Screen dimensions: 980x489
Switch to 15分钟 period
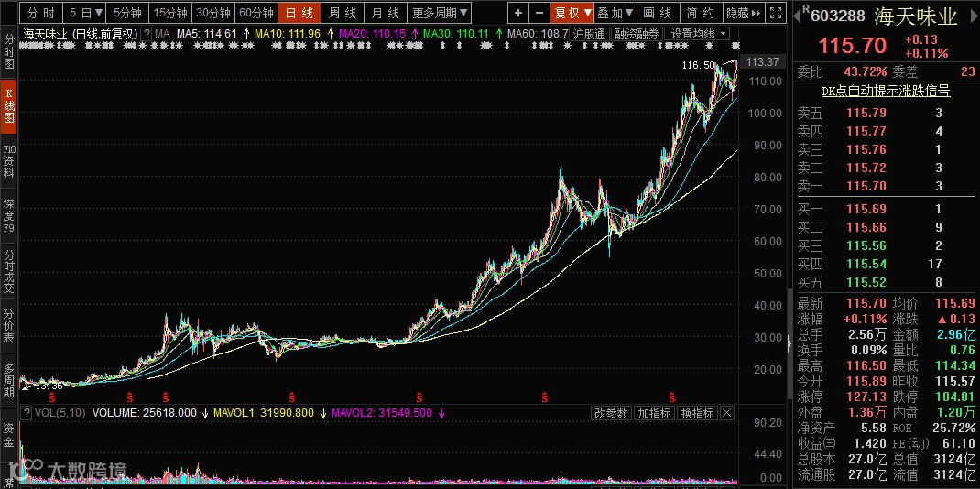click(x=170, y=13)
